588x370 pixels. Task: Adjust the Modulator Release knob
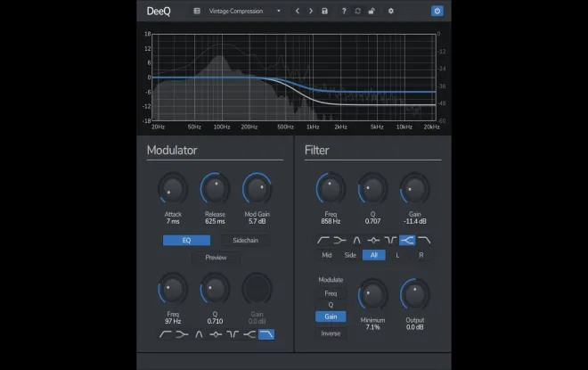click(215, 189)
